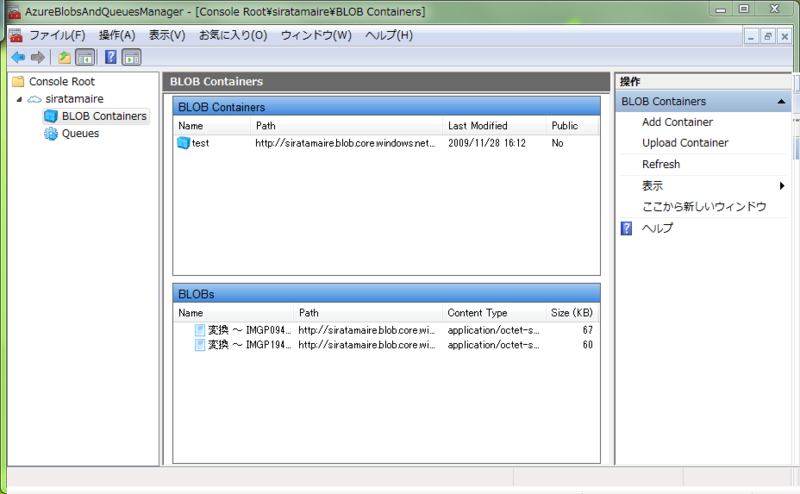Click content type of IMGP094 blob

(493, 330)
